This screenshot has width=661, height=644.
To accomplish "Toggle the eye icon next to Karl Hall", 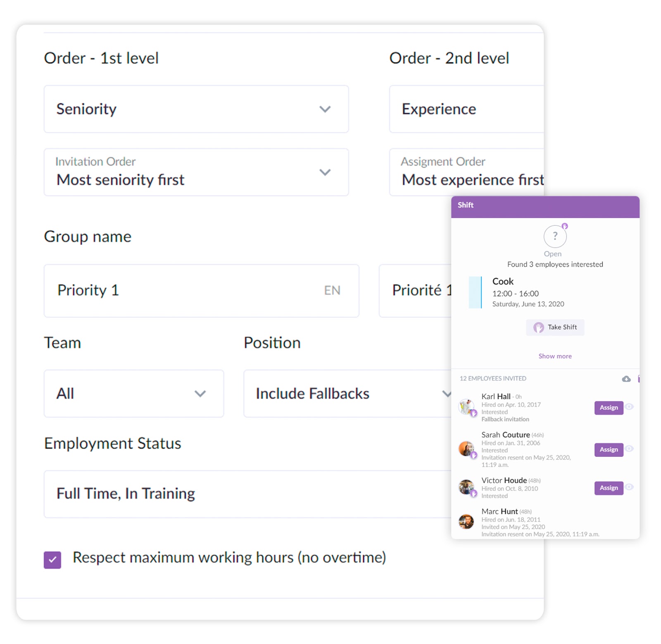I will (629, 407).
